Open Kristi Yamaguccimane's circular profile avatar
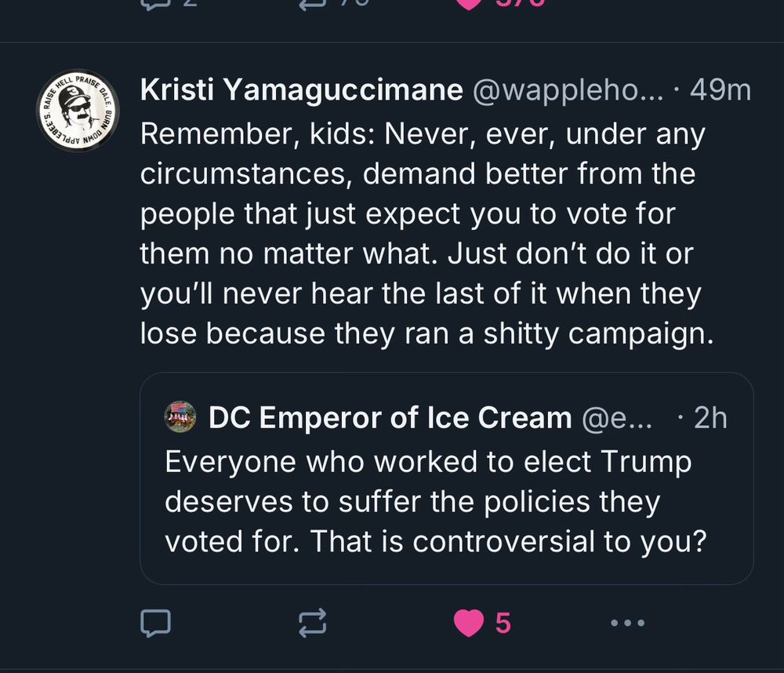This screenshot has width=784, height=673. coord(78,111)
